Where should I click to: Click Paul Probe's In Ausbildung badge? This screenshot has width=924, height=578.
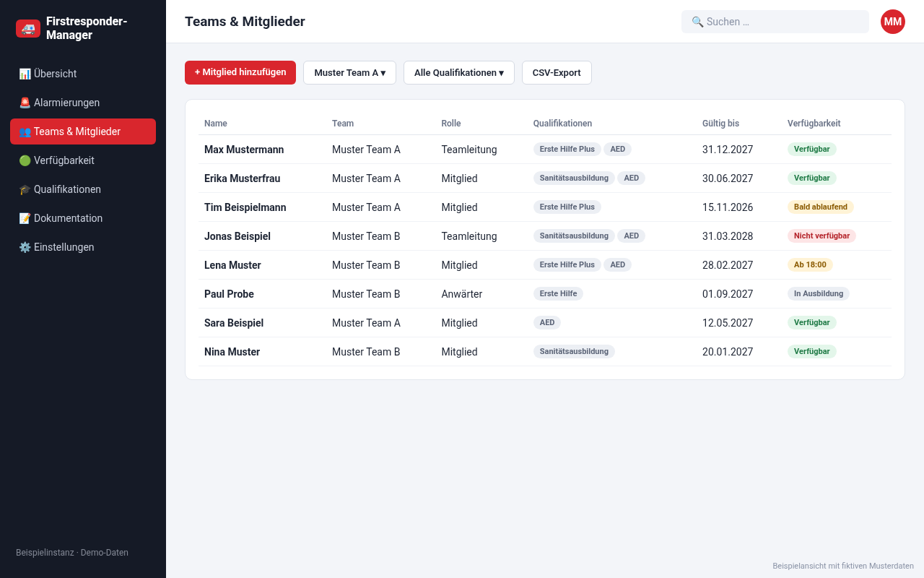pos(819,293)
